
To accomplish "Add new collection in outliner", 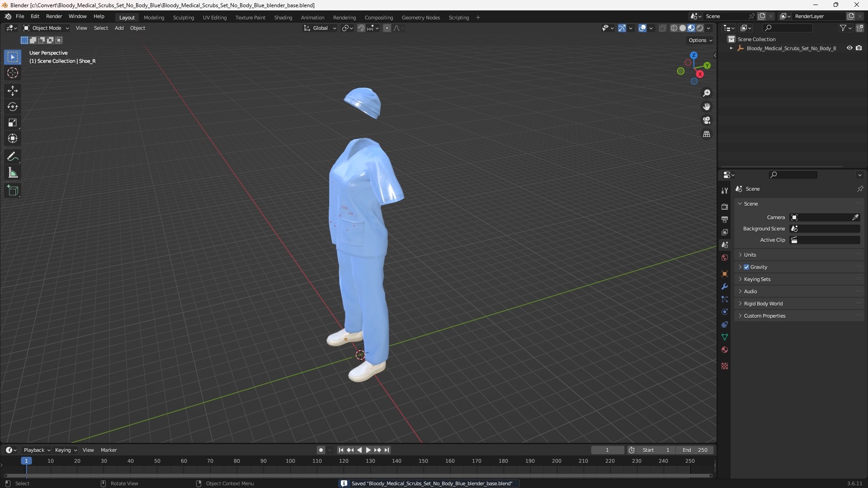I will (860, 28).
